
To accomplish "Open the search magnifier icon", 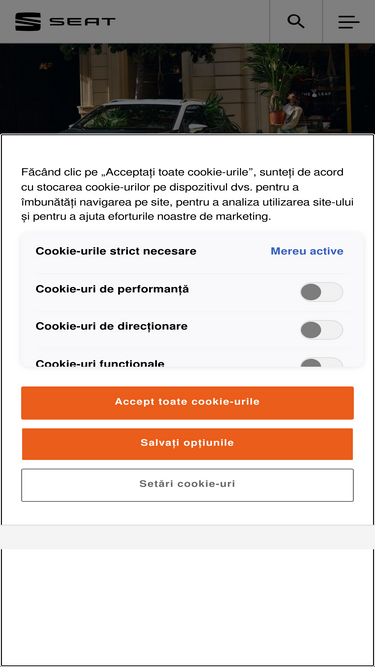I will click(x=296, y=21).
